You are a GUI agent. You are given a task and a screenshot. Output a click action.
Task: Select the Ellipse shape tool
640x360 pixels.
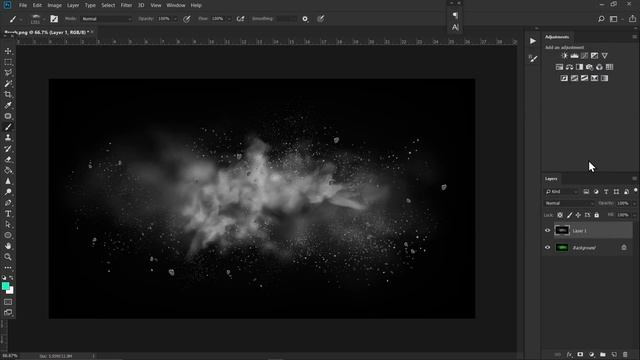pyautogui.click(x=8, y=235)
